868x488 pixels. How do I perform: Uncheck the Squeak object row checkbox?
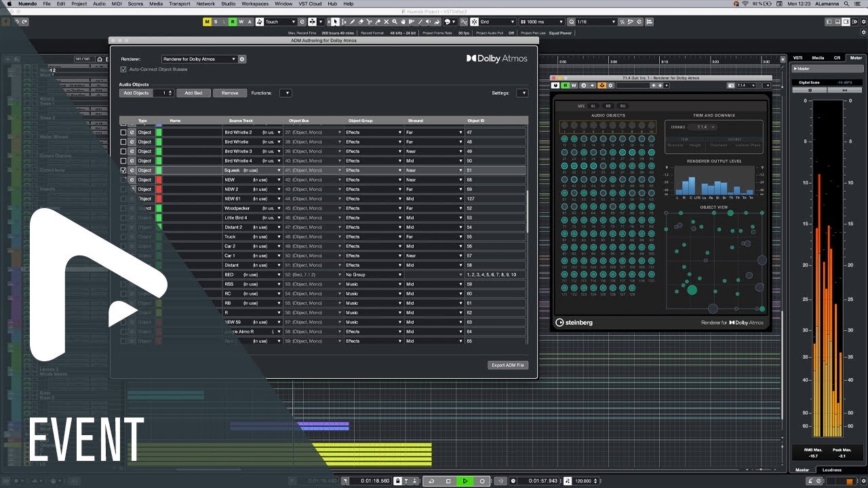[123, 170]
